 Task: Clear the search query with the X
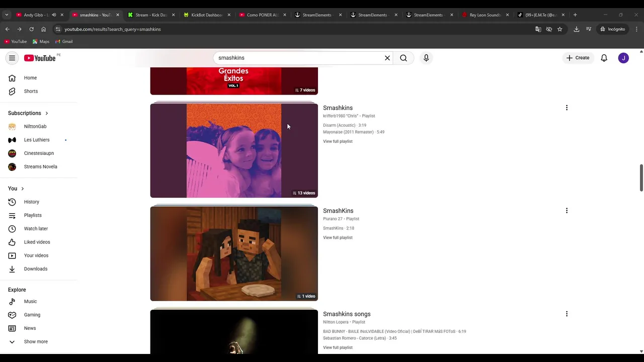(387, 58)
